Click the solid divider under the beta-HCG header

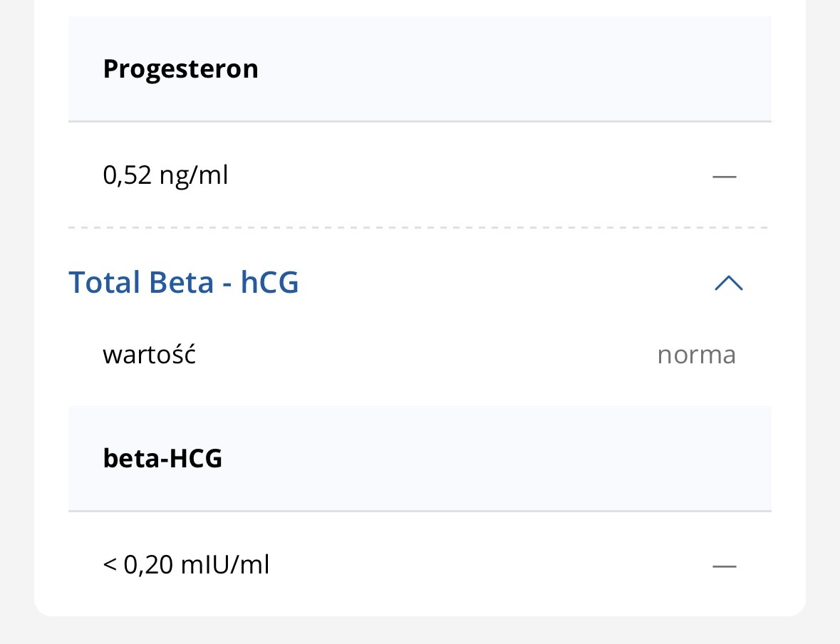[x=419, y=511]
